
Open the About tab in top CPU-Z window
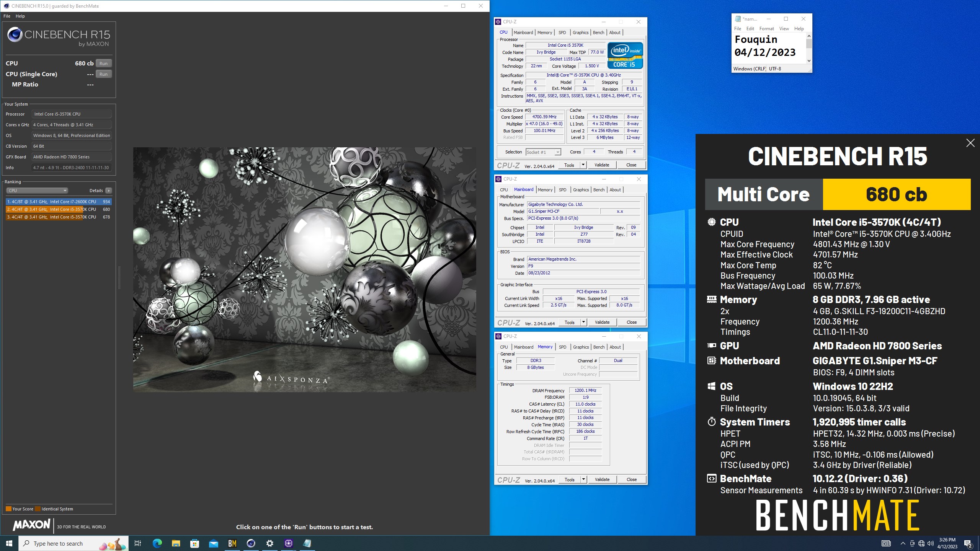click(x=615, y=33)
